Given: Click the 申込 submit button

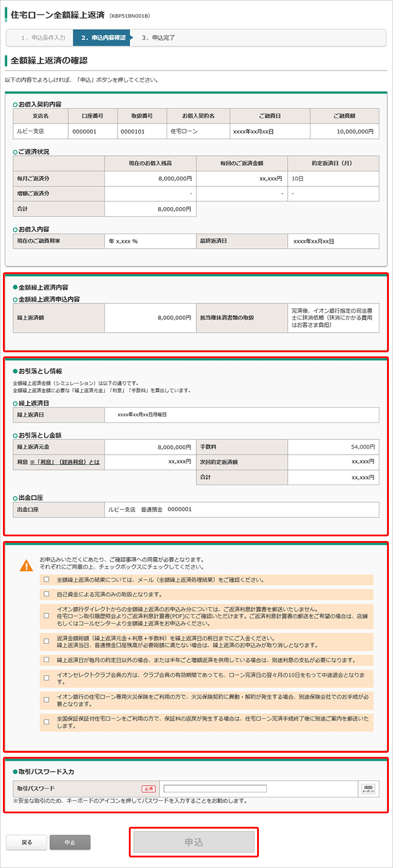Looking at the screenshot, I should click(194, 842).
